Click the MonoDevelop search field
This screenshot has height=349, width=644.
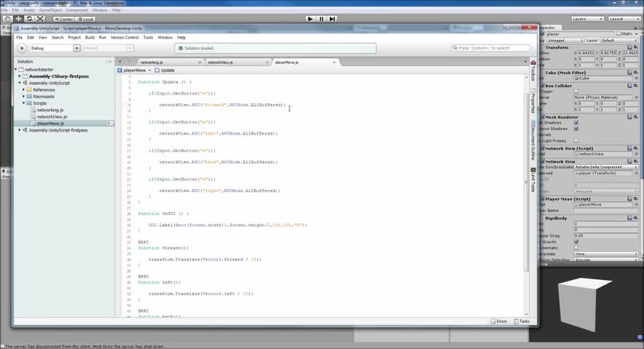[x=491, y=48]
